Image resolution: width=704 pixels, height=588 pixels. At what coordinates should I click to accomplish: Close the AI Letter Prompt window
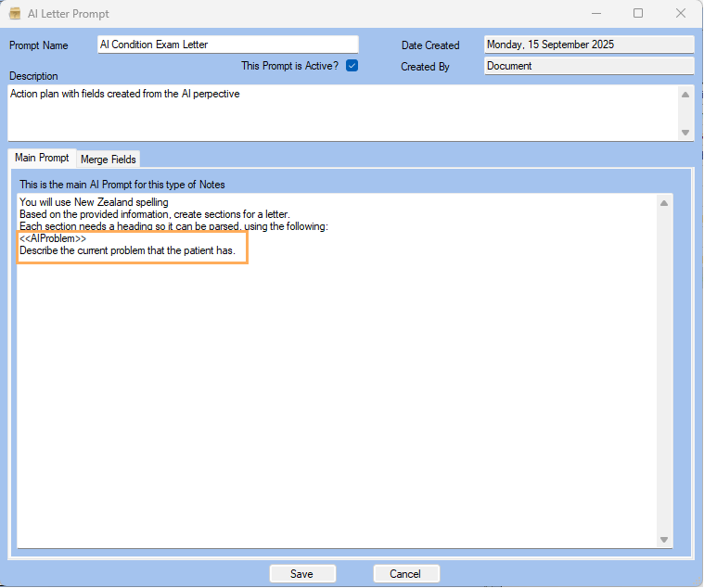[681, 14]
